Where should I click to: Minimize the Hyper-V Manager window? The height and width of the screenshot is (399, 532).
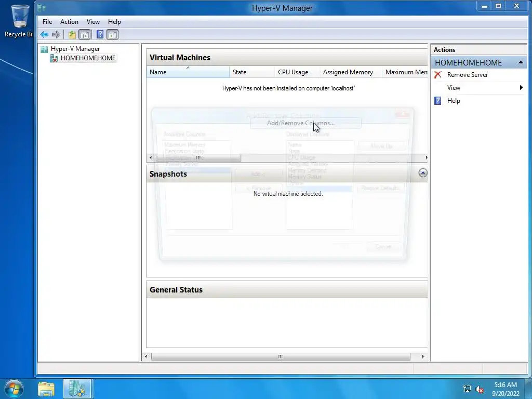pos(484,6)
